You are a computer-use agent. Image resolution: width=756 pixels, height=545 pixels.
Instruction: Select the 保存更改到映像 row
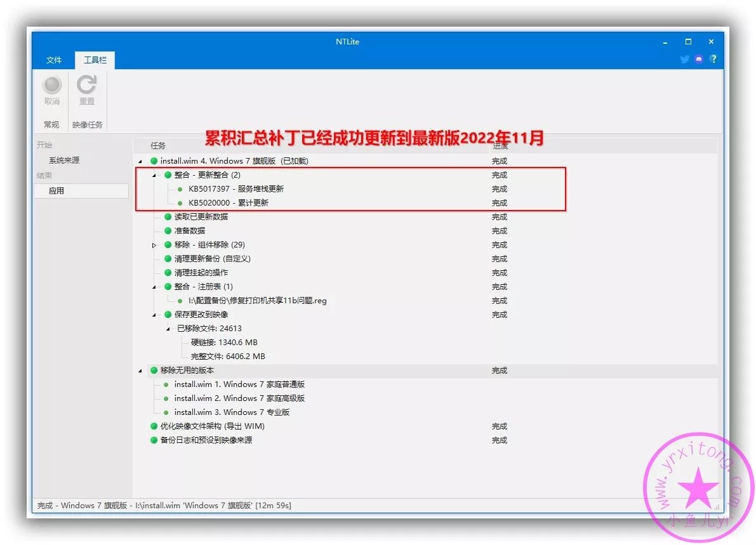click(x=201, y=315)
